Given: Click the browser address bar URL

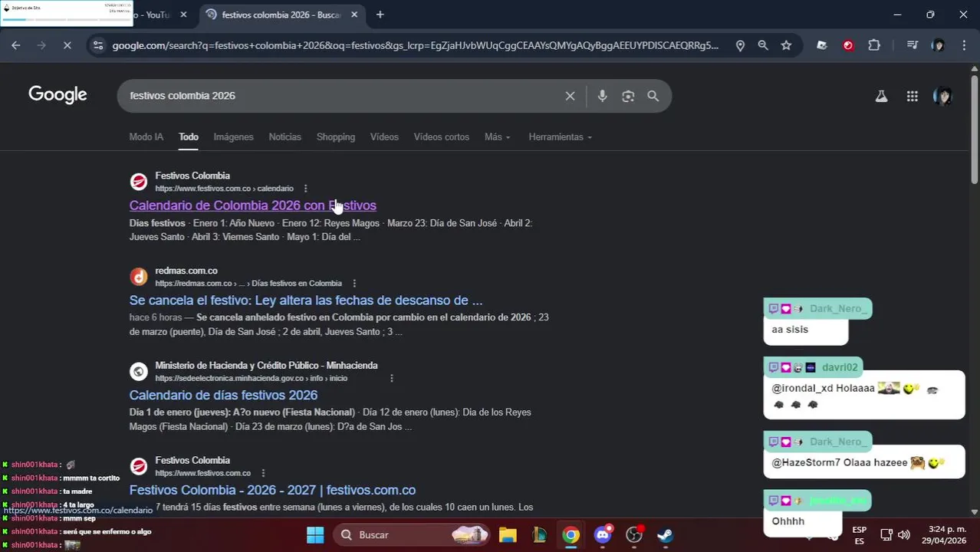Looking at the screenshot, I should tap(415, 45).
